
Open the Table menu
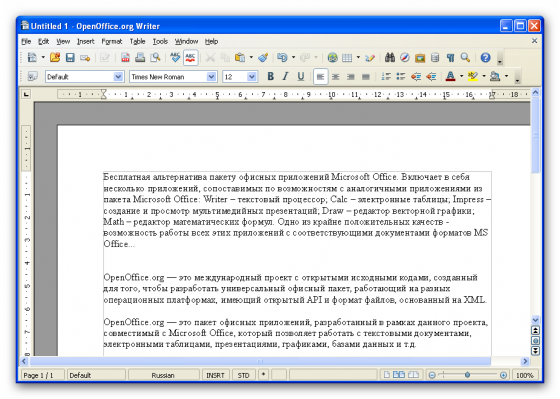137,41
